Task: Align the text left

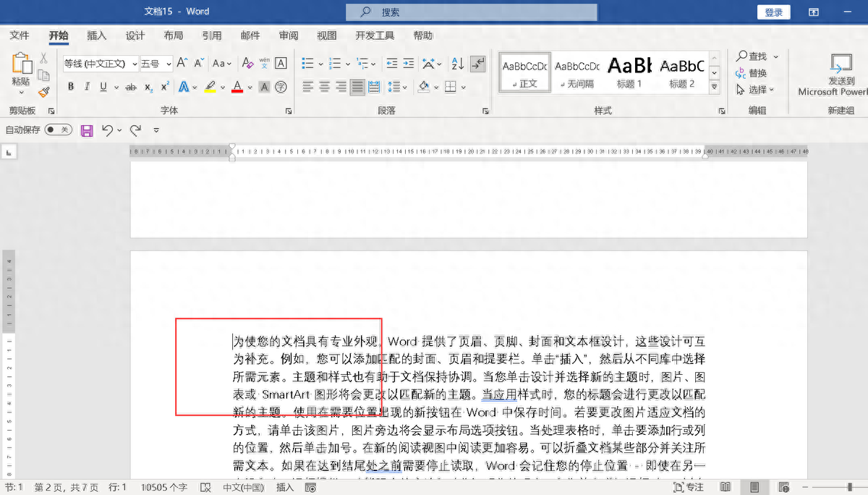Action: click(307, 87)
